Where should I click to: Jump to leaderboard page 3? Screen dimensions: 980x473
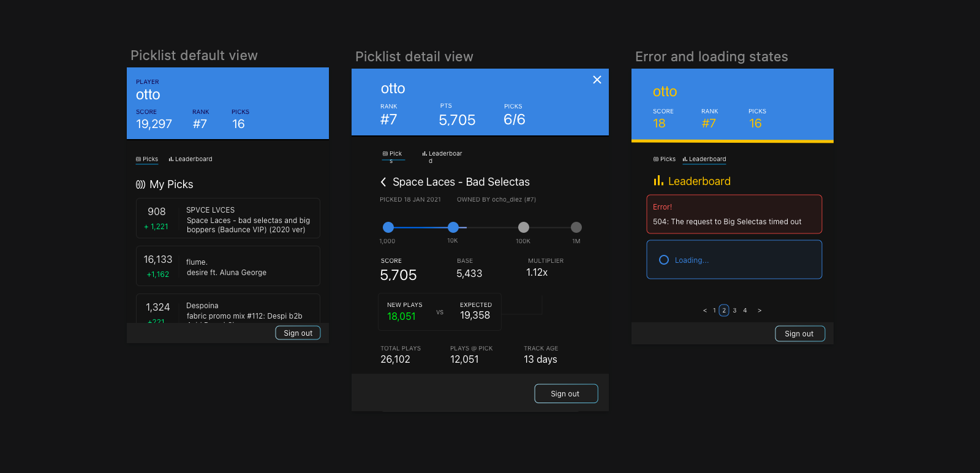(x=734, y=311)
